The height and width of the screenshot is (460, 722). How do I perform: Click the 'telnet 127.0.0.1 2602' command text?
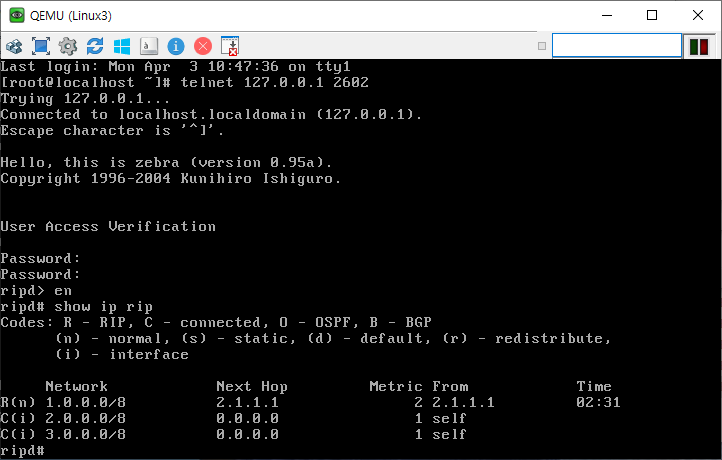tap(274, 82)
